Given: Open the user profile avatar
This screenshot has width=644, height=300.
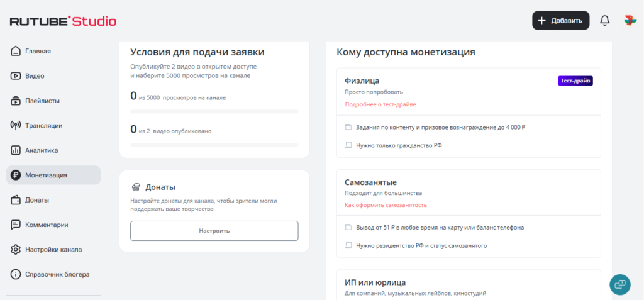Looking at the screenshot, I should tap(630, 21).
